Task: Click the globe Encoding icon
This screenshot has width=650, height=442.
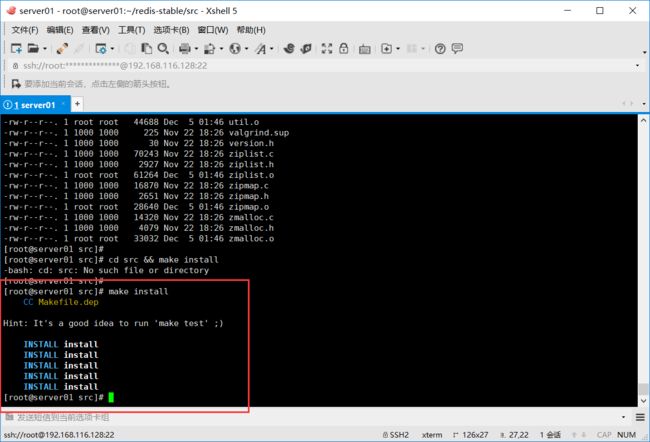Action: coord(235,49)
